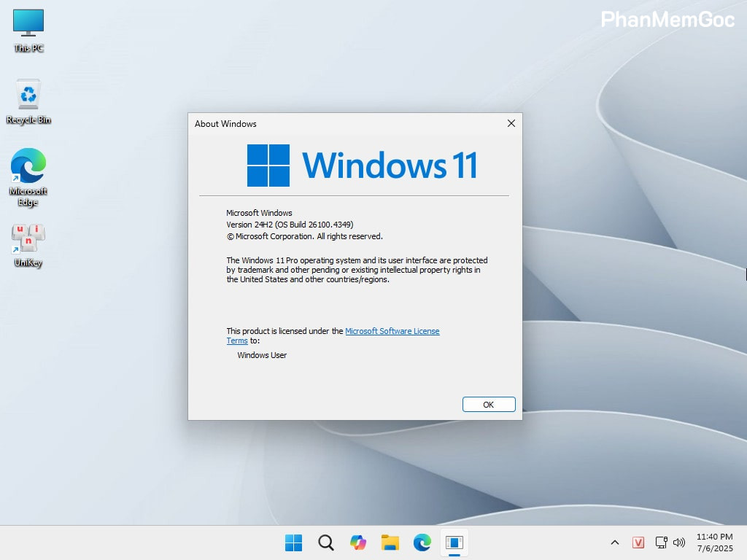747x560 pixels.
Task: Expand hidden icons in the system tray
Action: tap(615, 542)
